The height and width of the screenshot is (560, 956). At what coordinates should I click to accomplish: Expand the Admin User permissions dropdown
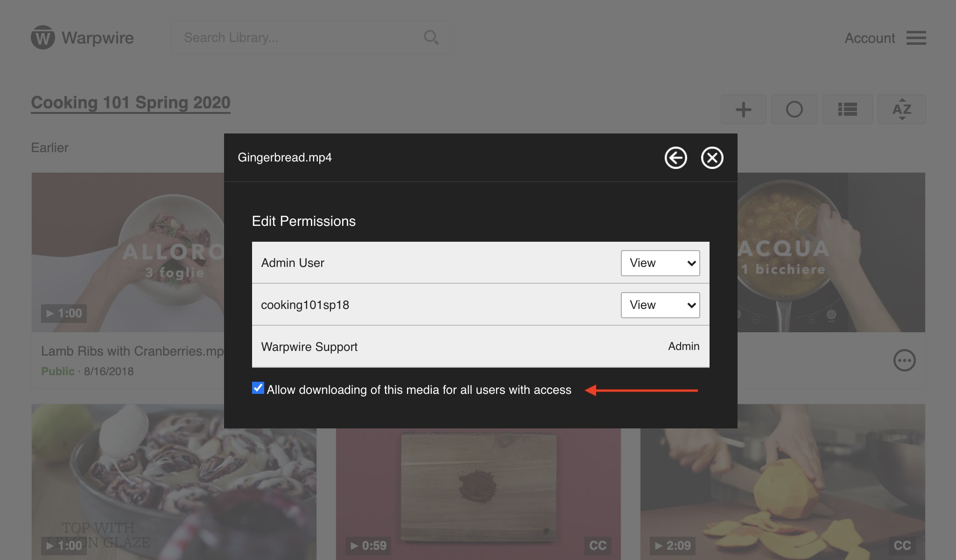[659, 263]
